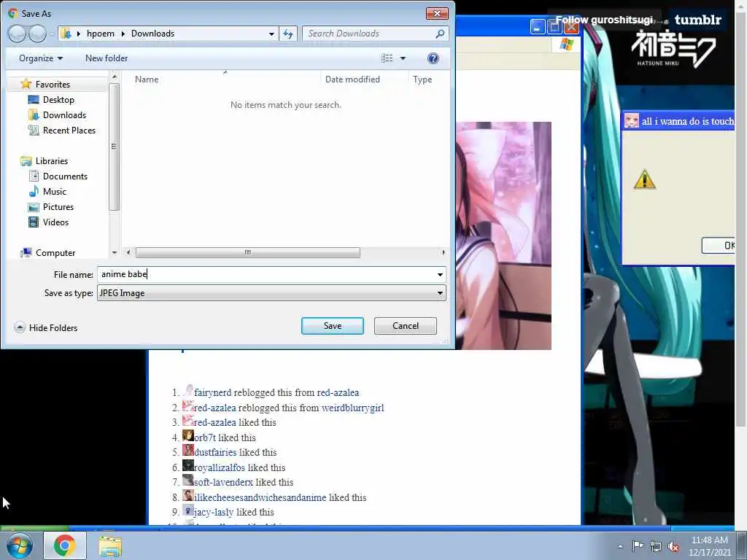Click the Favorites star icon
The width and height of the screenshot is (747, 560).
click(26, 85)
